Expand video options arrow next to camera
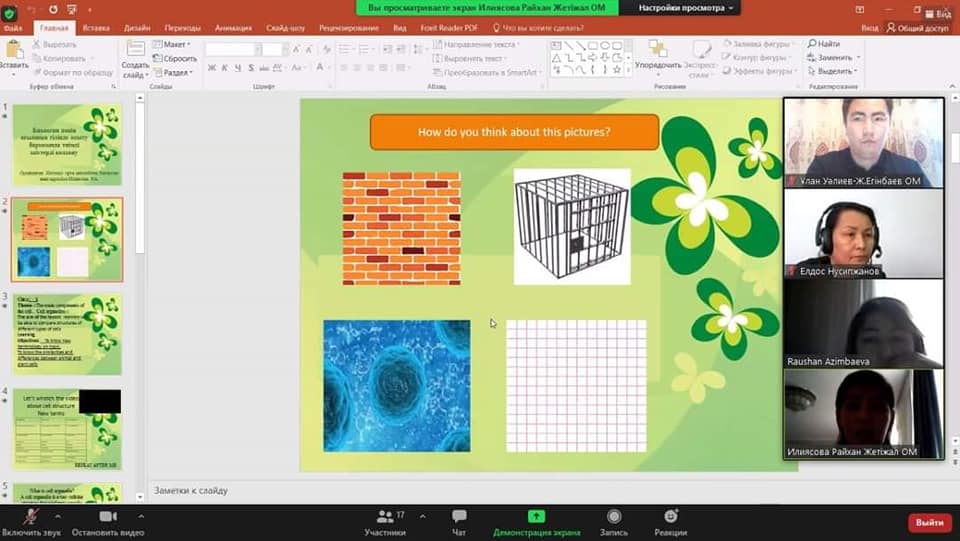 click(140, 516)
